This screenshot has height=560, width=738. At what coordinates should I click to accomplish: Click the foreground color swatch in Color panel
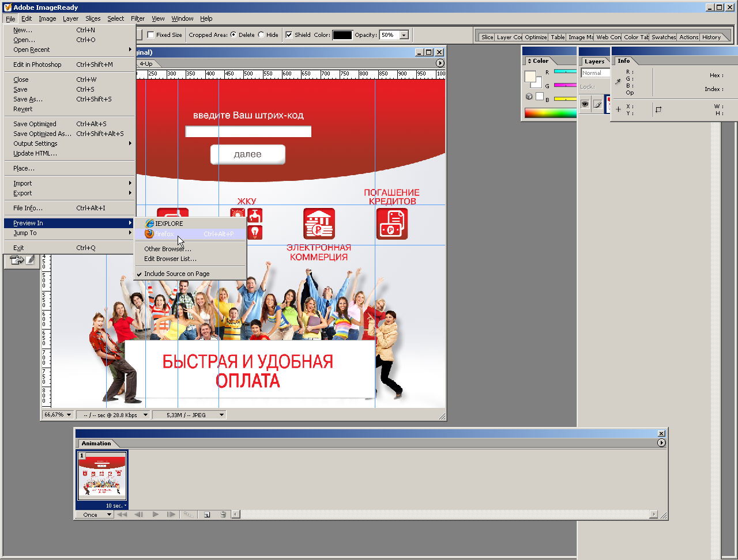(530, 77)
